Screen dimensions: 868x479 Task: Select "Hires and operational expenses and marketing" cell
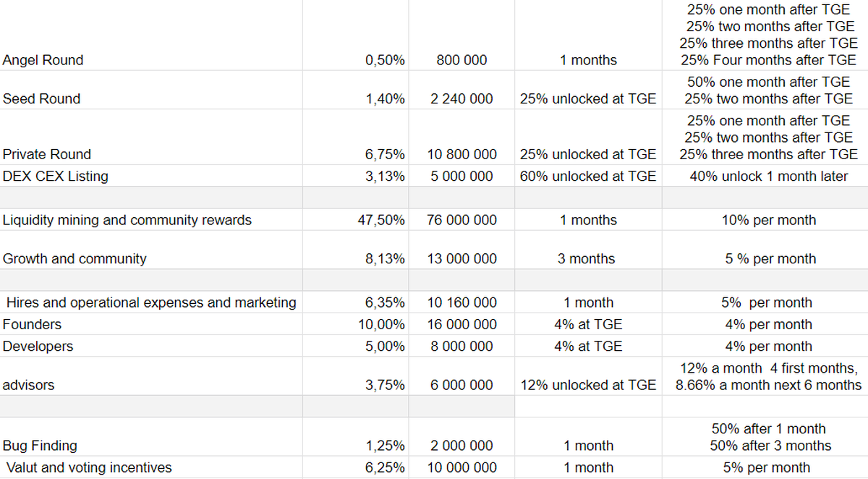coord(150,302)
